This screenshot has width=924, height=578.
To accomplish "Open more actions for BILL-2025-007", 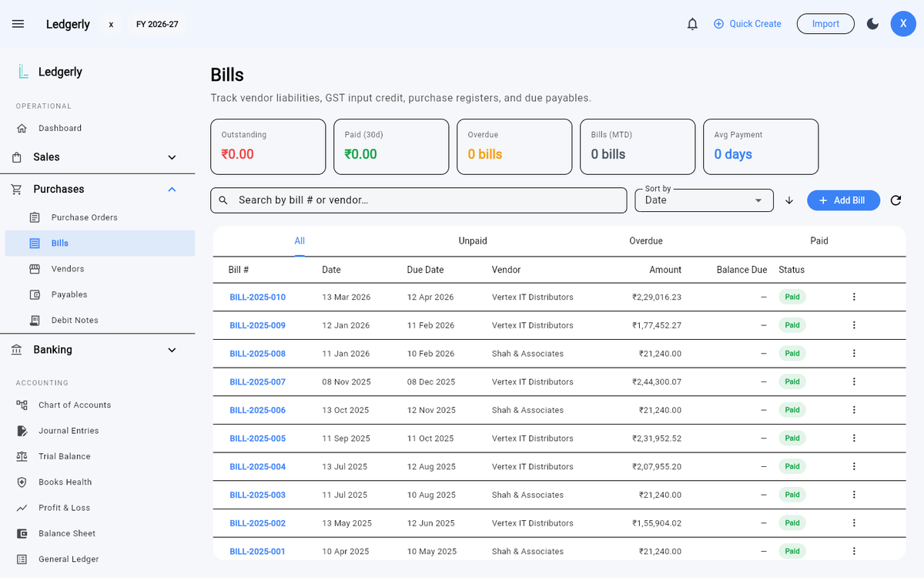I will 854,381.
